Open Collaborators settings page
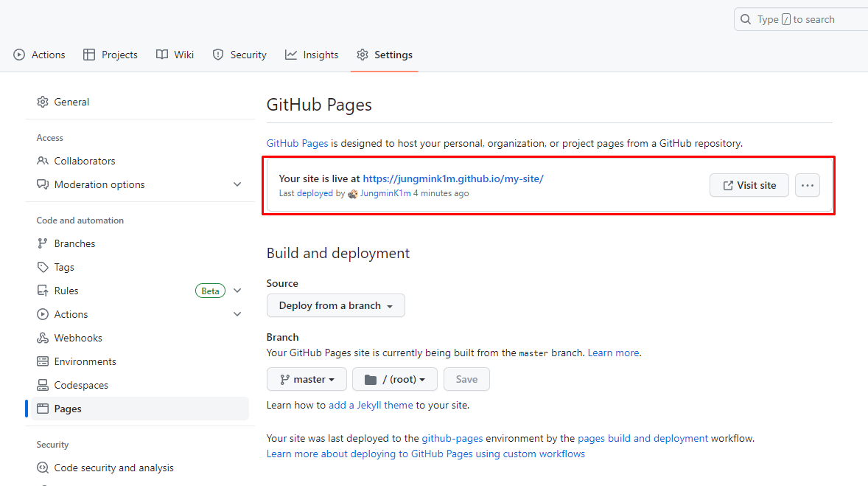Screen dimensions: 868x486 [x=140, y=161]
